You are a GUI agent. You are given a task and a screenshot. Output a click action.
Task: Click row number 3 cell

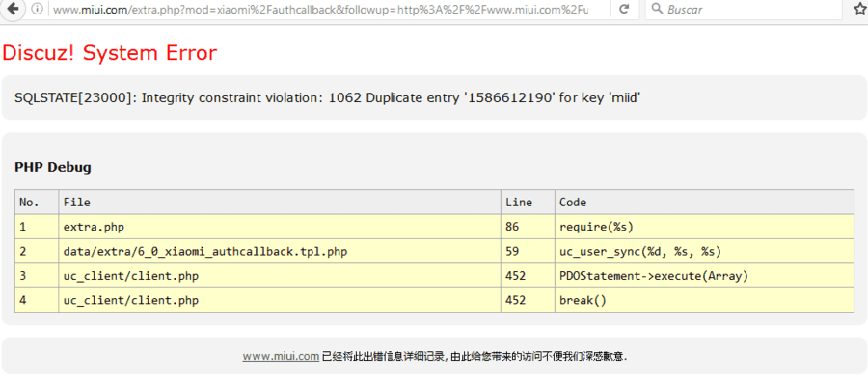click(37, 275)
